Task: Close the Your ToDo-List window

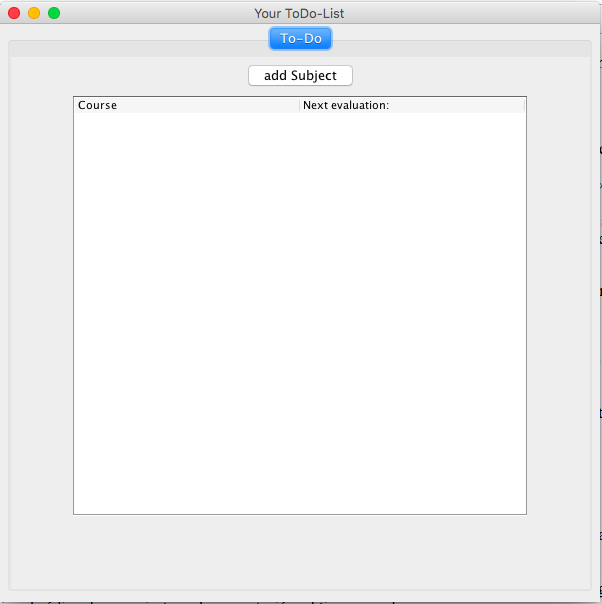Action: [14, 13]
